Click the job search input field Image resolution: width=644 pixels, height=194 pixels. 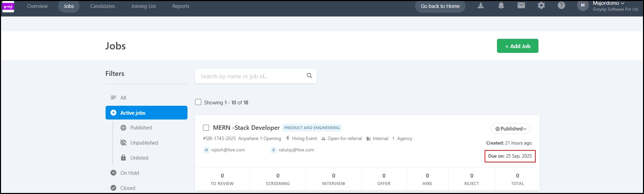[250, 76]
